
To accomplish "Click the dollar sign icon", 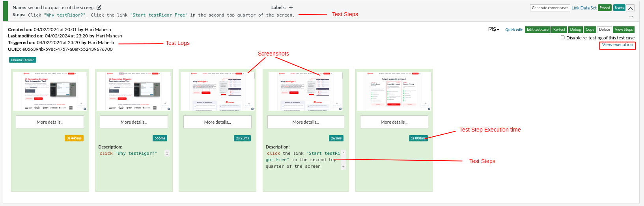I will [x=495, y=29].
